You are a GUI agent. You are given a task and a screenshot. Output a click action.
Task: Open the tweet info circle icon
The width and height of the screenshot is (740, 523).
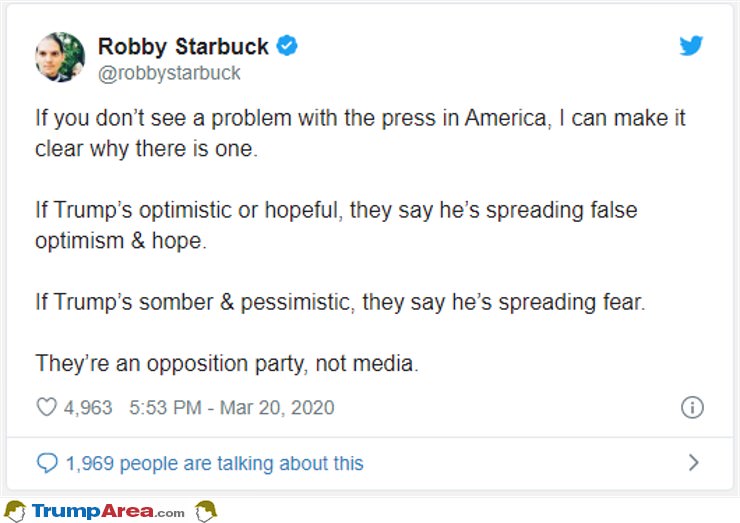pos(692,407)
